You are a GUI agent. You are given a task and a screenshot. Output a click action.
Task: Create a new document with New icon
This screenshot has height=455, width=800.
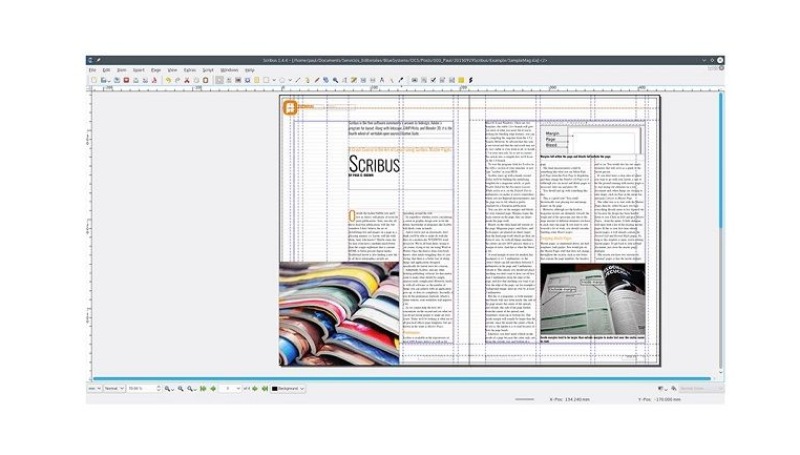point(94,80)
